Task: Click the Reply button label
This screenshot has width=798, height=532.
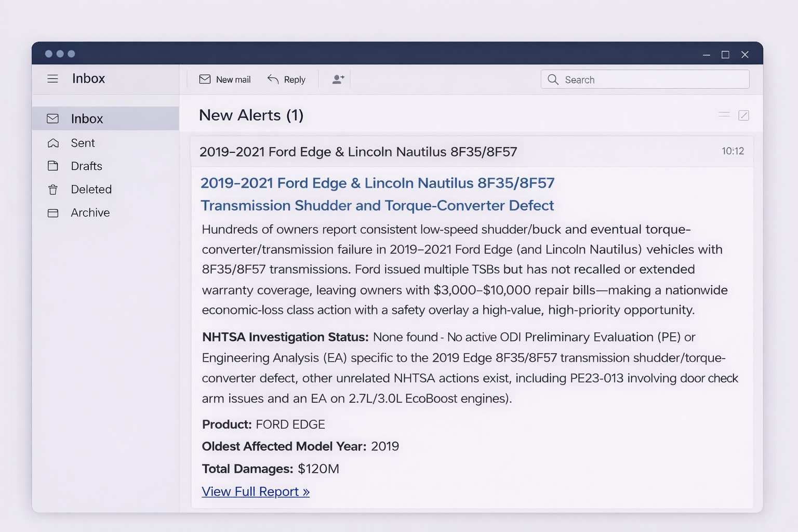Action: [x=295, y=79]
